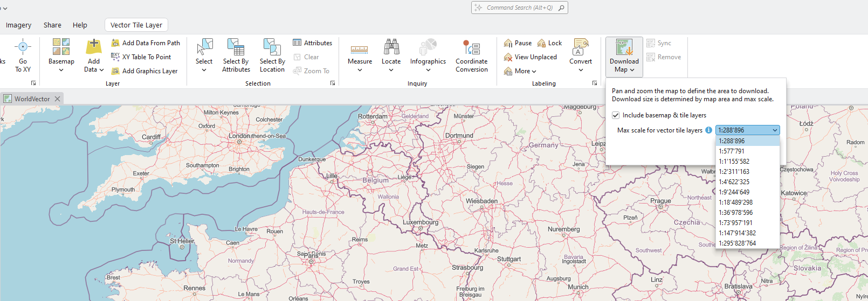868x301 pixels.
Task: Select scale 1:147'914'382
Action: (748, 233)
